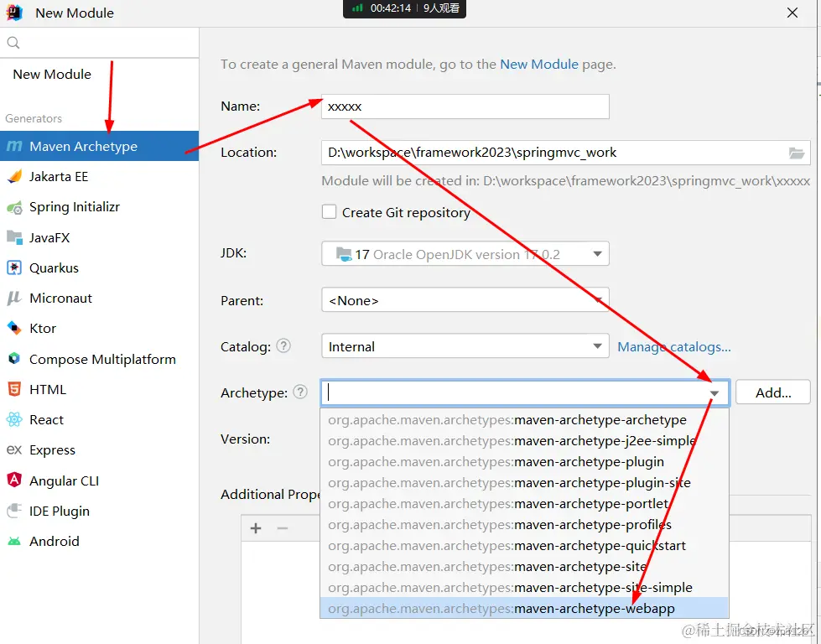Choose maven-archetype-j2ee-simple from list
The image size is (821, 644).
pos(524,441)
